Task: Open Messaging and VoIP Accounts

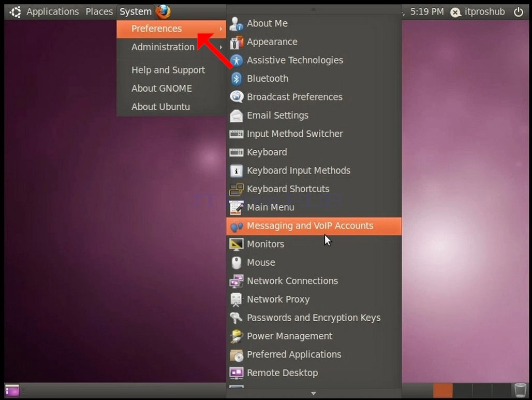Action: click(x=314, y=226)
